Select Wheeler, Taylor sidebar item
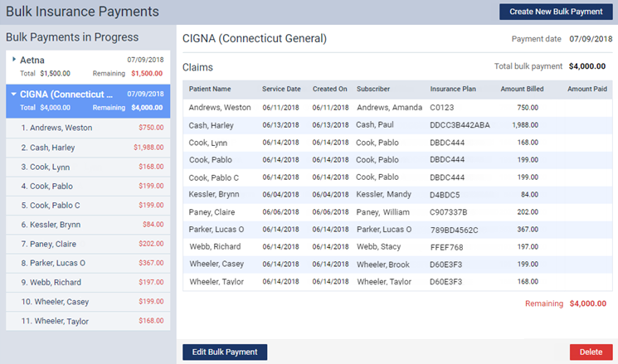Screen dimensions: 618x364 88,321
